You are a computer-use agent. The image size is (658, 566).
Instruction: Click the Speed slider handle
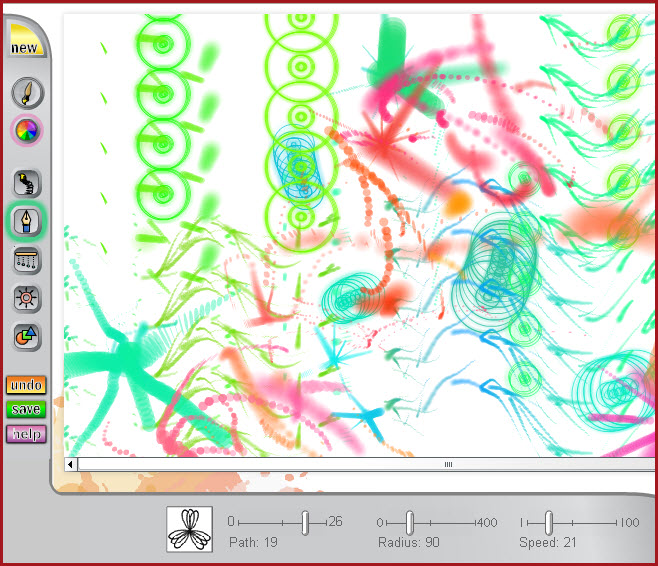pos(549,523)
